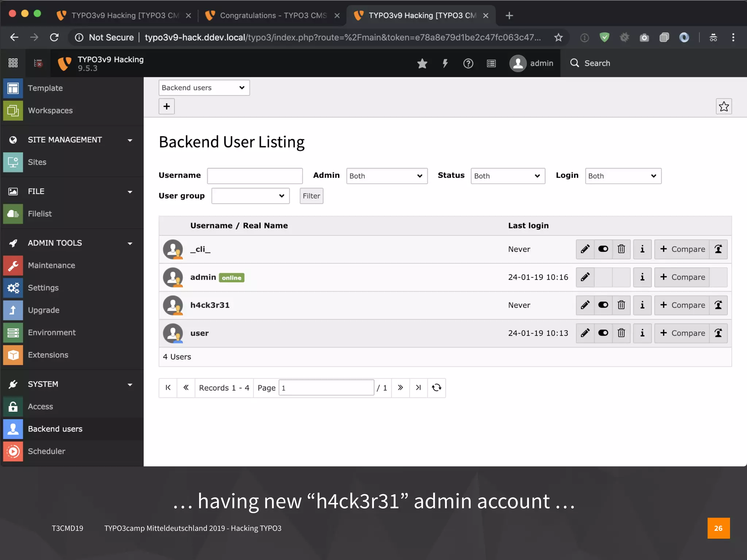Disable the _cli_ user with toggle

pos(603,249)
